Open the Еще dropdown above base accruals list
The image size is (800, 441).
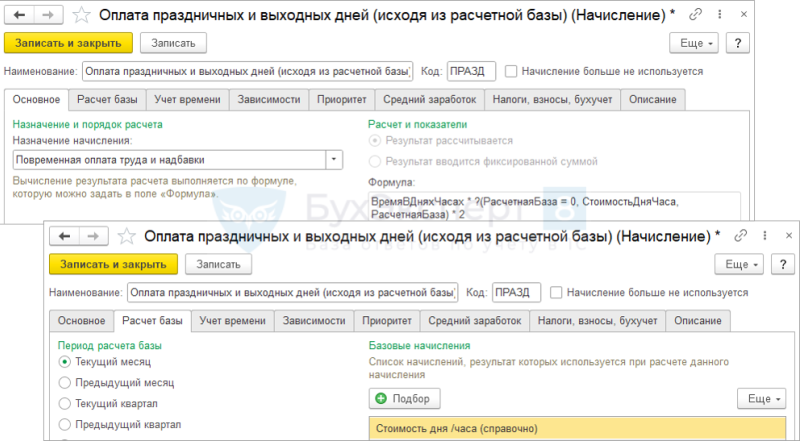[x=761, y=399]
